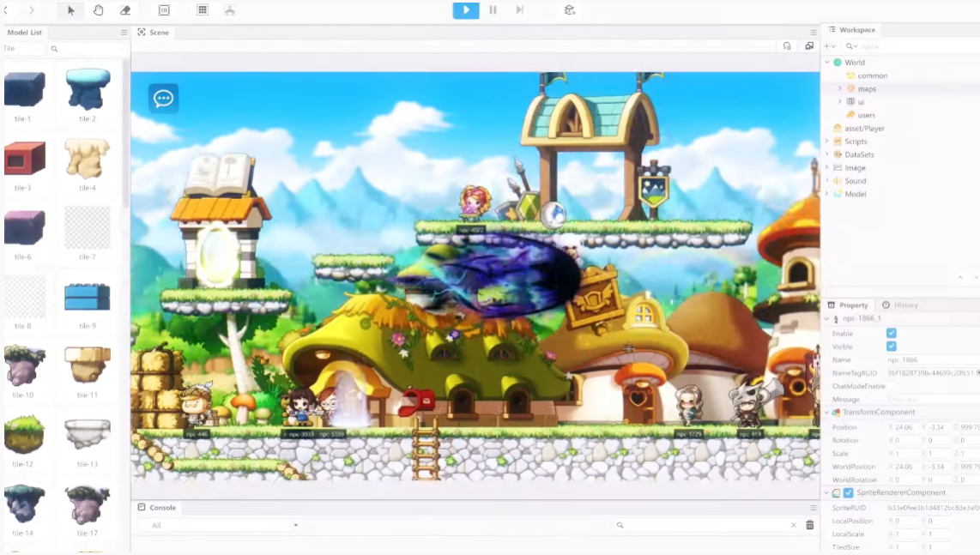980x555 pixels.
Task: Click the Model List scrollbar
Action: coord(125,135)
